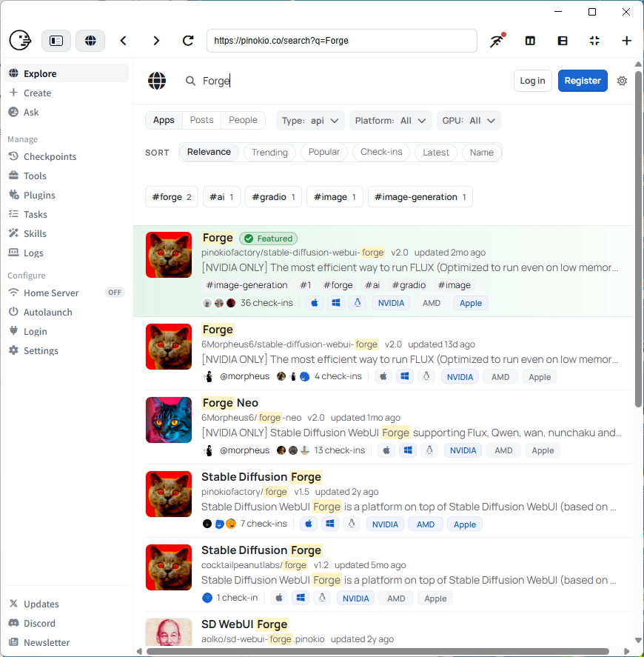The image size is (644, 657).
Task: Click the running figure notification icon
Action: pos(497,40)
